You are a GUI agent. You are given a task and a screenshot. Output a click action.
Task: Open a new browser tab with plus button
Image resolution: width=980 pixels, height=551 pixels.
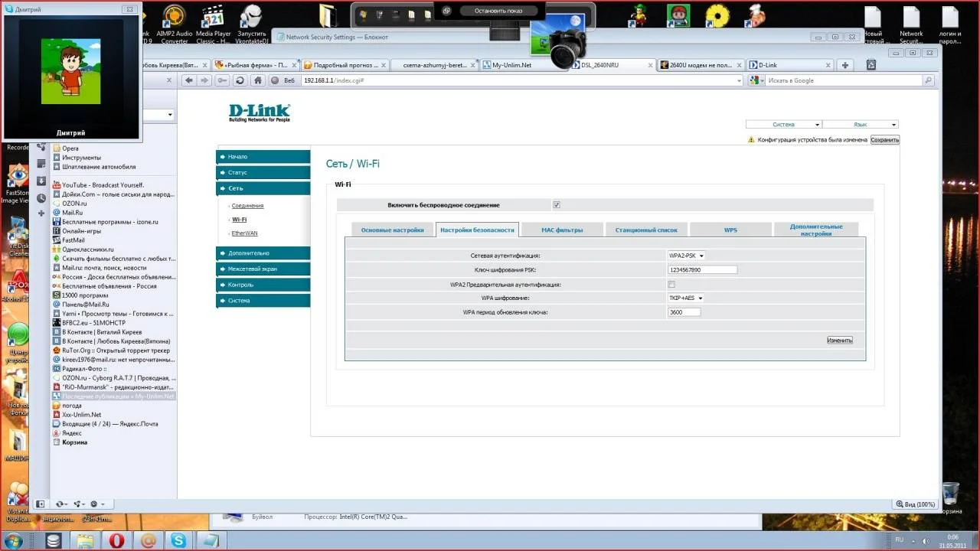click(845, 65)
